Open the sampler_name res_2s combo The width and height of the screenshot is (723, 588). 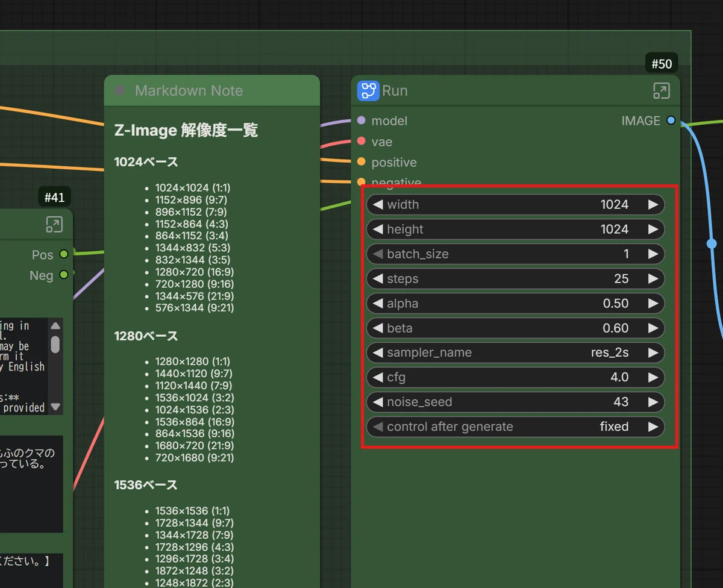(516, 352)
